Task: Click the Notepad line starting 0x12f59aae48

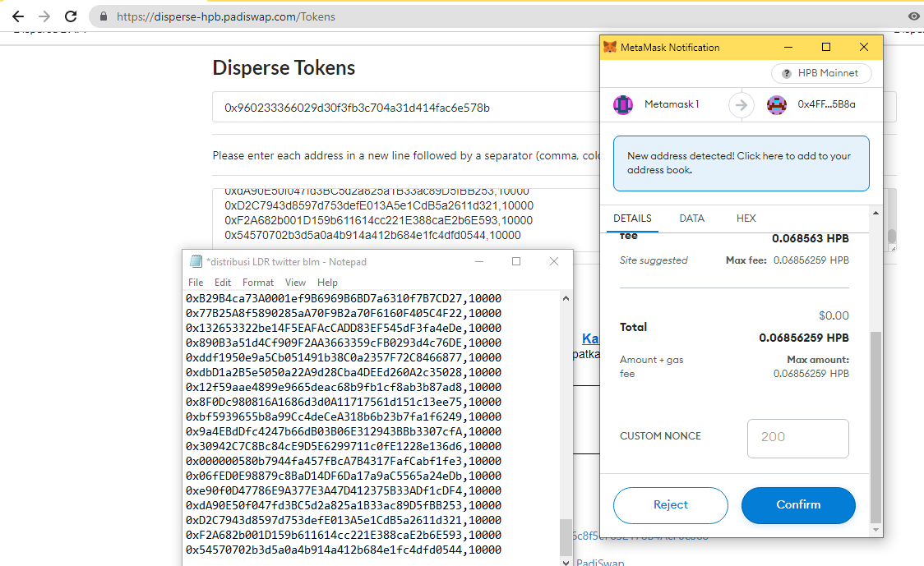Action: 344,387
